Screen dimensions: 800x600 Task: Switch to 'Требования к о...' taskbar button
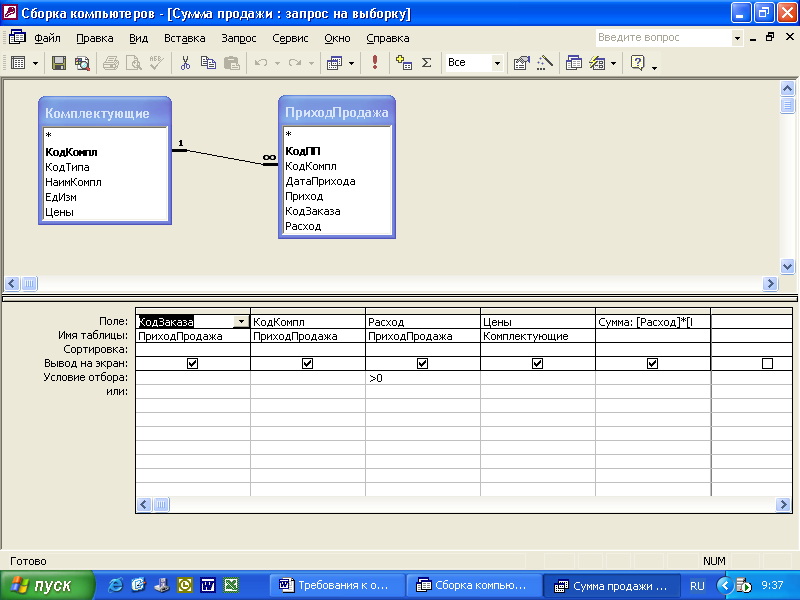click(x=340, y=585)
